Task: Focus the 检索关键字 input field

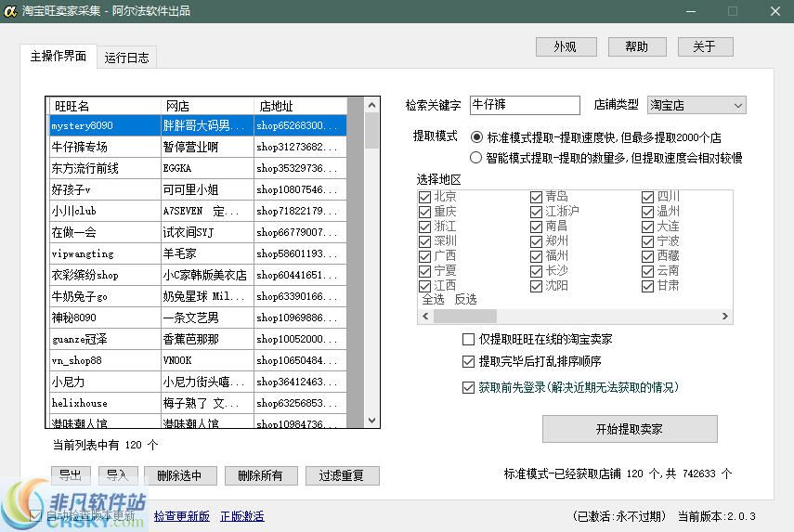Action: coord(525,105)
